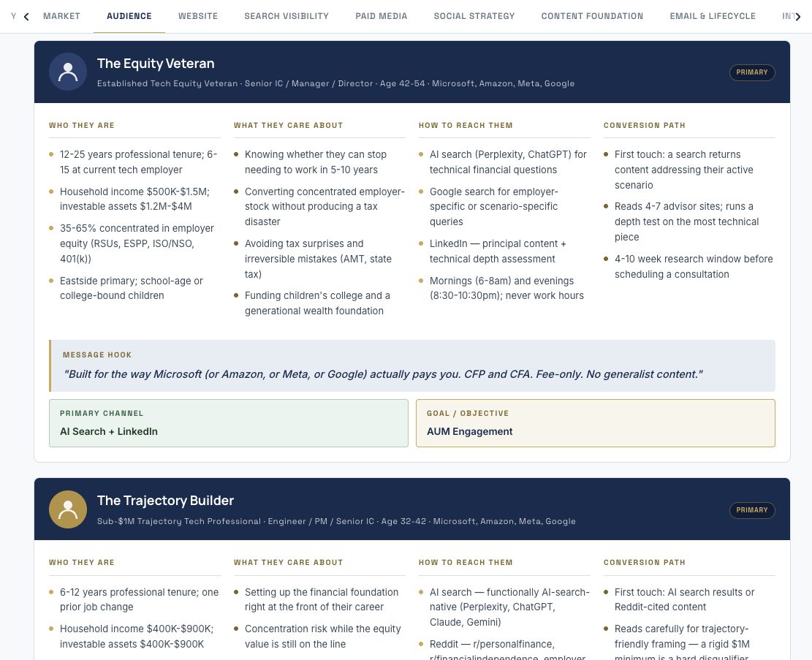Viewport: 812px width, 660px height.
Task: Click the Primary badge on Equity Veteran
Action: (x=752, y=72)
